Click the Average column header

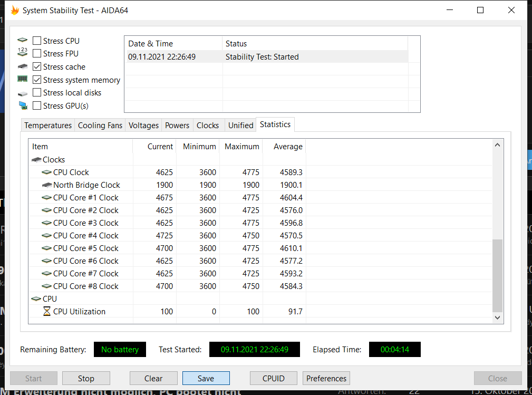click(284, 146)
